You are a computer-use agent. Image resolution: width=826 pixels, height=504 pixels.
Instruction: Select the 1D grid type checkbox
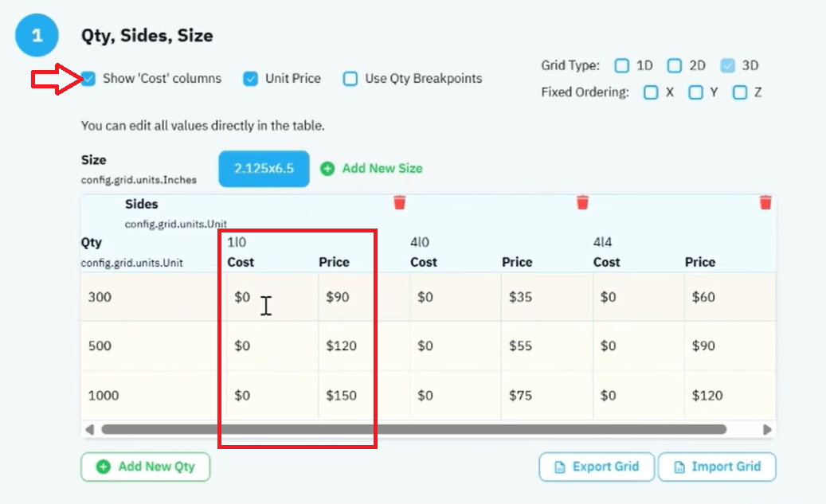coord(621,65)
